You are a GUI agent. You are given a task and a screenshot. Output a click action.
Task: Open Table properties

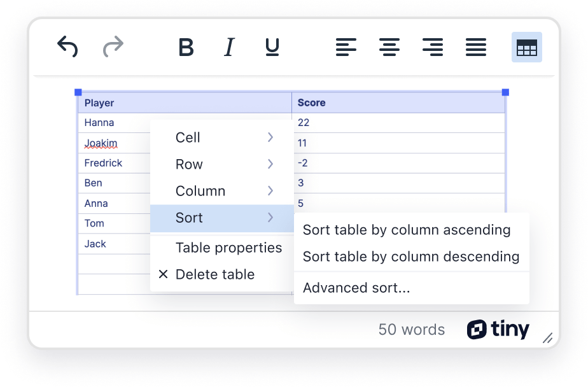pyautogui.click(x=229, y=248)
